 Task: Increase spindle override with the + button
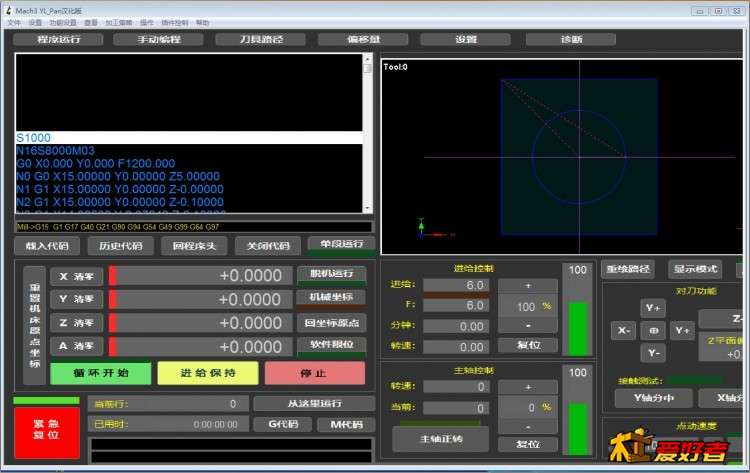click(528, 387)
